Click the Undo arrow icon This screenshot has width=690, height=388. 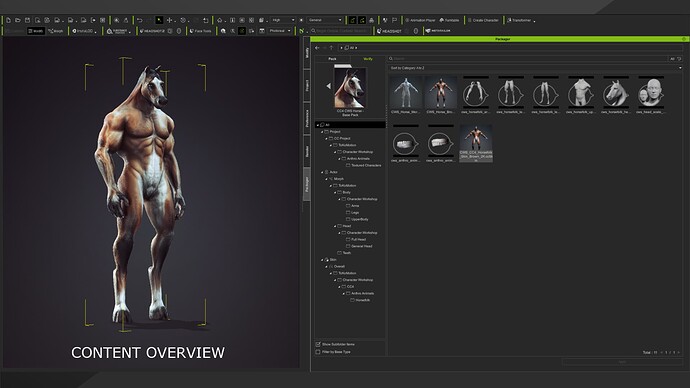tap(139, 20)
